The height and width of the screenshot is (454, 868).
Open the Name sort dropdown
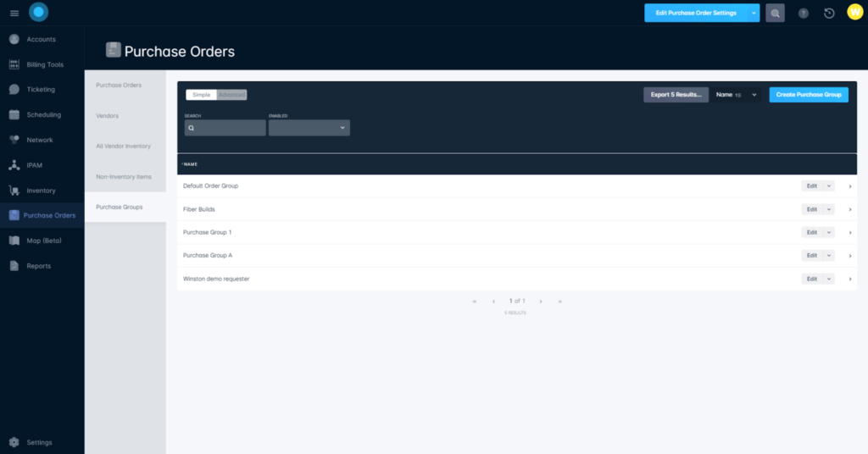pyautogui.click(x=737, y=95)
